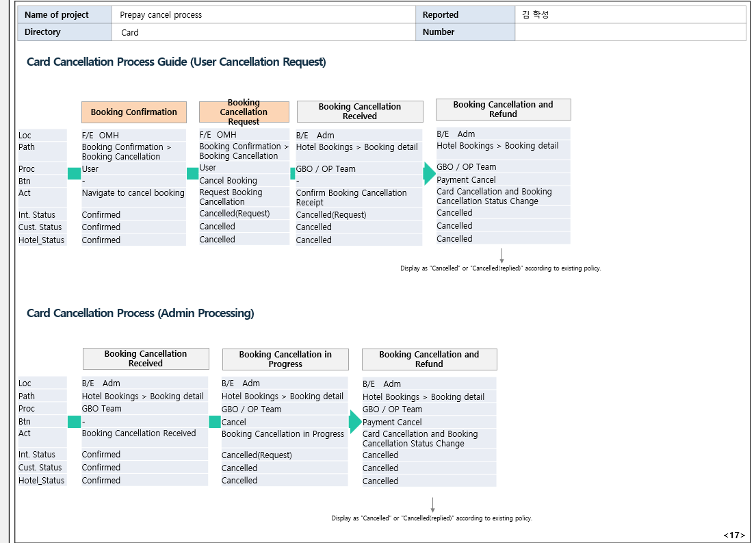Select the Directory label cell
Screen dimensions: 756x543
(x=65, y=32)
